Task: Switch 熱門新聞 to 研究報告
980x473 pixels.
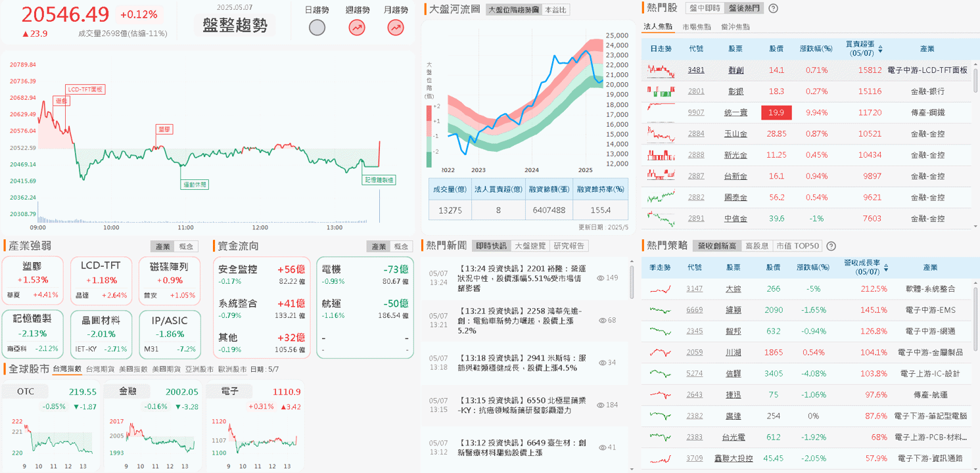Action: pyautogui.click(x=569, y=246)
